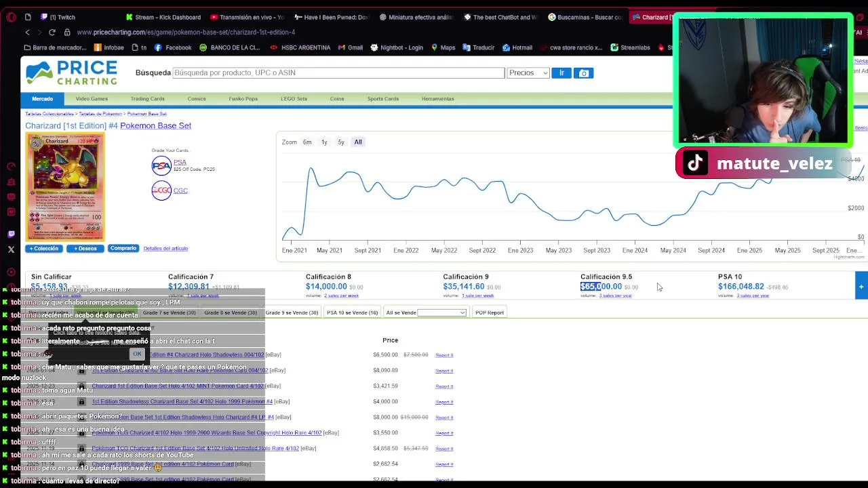Click the OK button in the popup
The width and height of the screenshot is (868, 488).
pos(137,354)
